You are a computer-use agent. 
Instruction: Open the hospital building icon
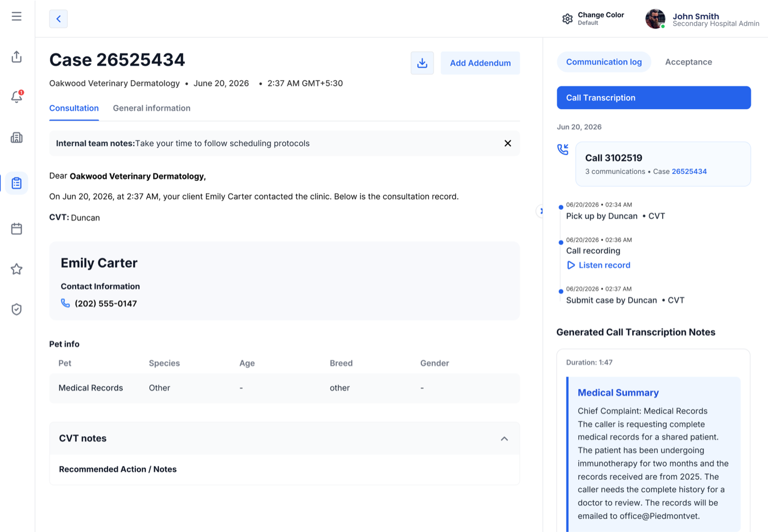pos(16,138)
